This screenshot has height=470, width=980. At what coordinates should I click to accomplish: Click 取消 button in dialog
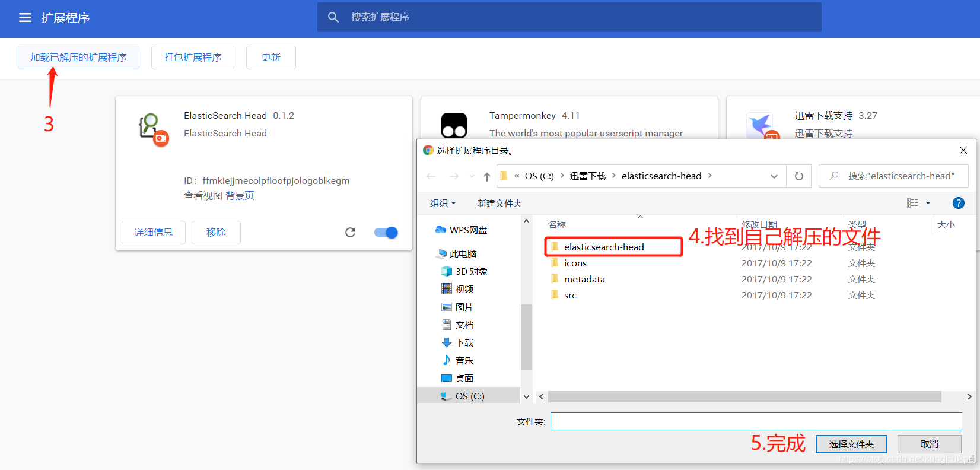[x=930, y=444]
